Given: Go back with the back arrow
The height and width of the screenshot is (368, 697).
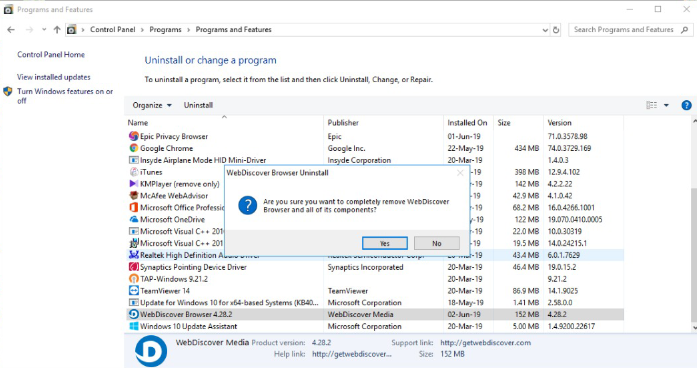Looking at the screenshot, I should pos(11,30).
